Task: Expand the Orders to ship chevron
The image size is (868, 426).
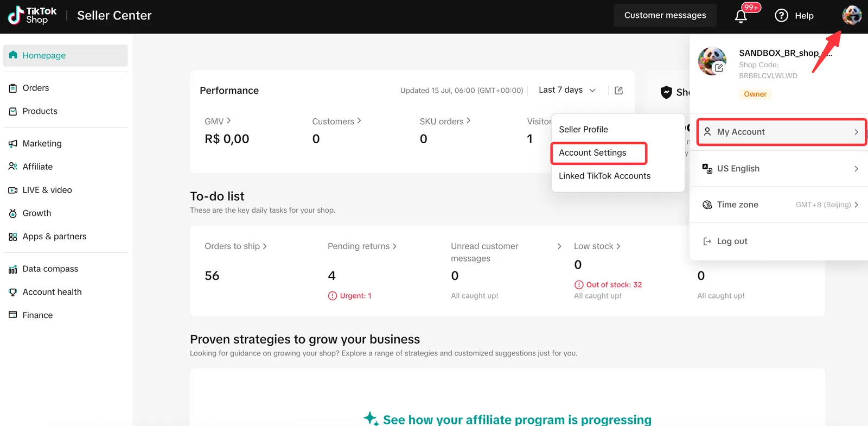Action: (x=265, y=246)
